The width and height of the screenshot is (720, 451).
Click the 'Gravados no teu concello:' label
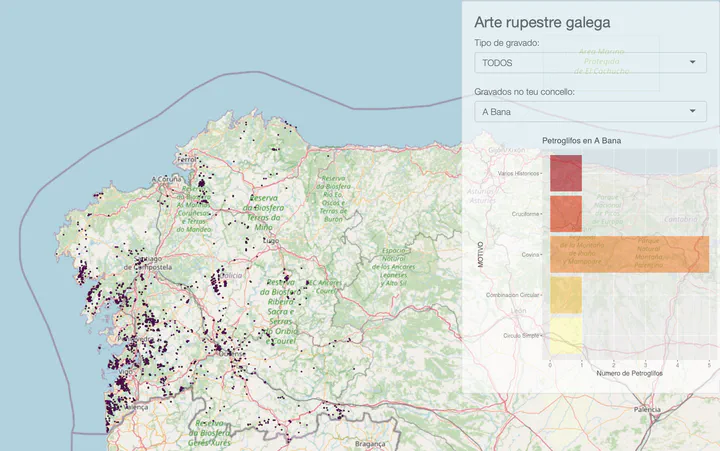click(524, 92)
